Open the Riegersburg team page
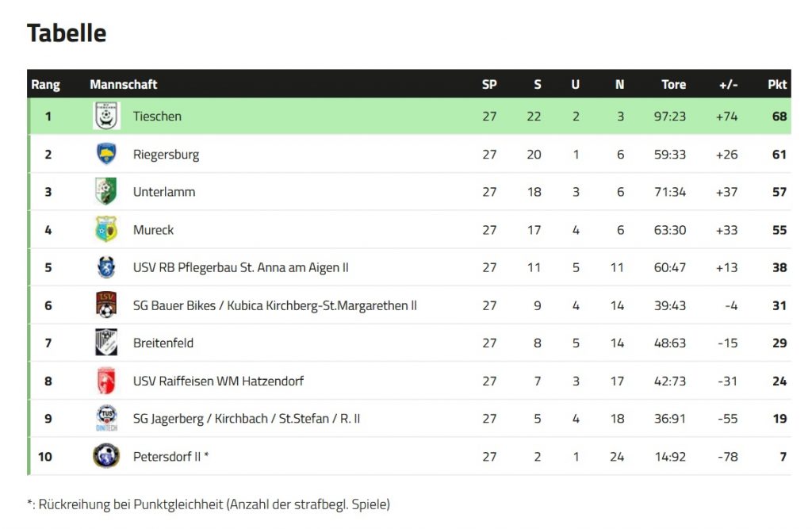812x529 pixels. tap(166, 155)
